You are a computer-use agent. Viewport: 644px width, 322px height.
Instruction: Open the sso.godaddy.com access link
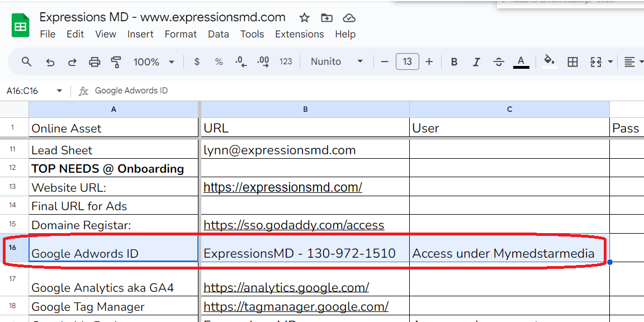(x=294, y=225)
